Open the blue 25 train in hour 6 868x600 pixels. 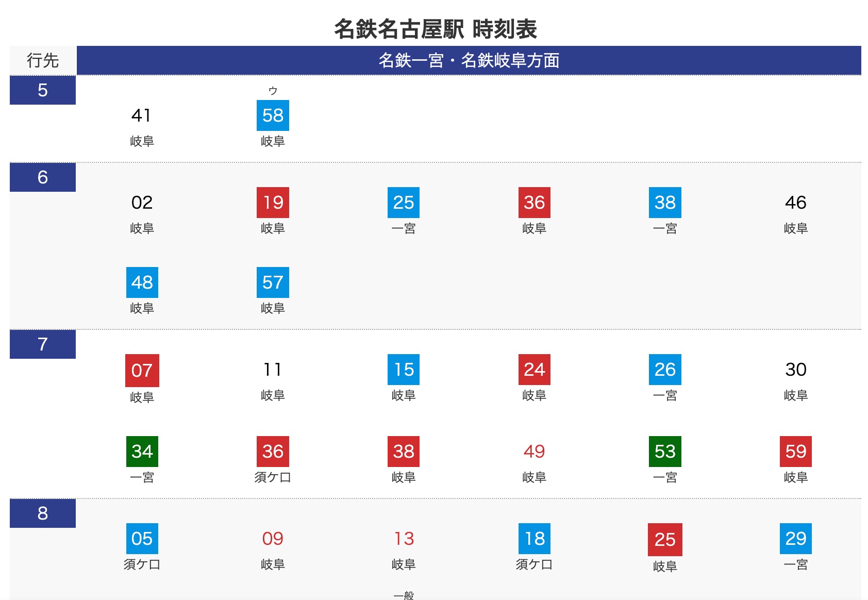(x=404, y=203)
